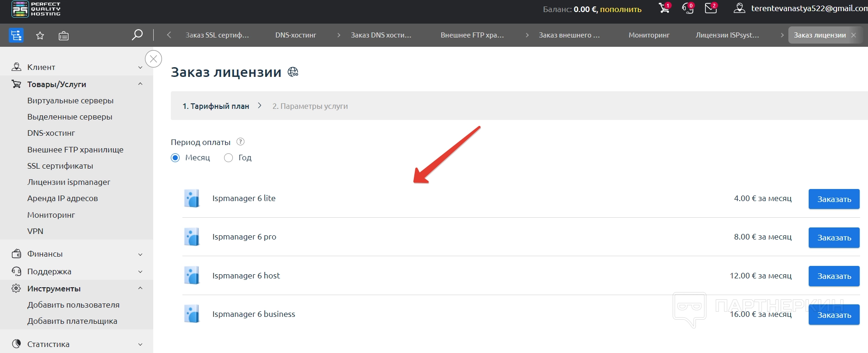Open Внешнее FTP хранилище in sidebar
The width and height of the screenshot is (868, 353).
tap(75, 150)
